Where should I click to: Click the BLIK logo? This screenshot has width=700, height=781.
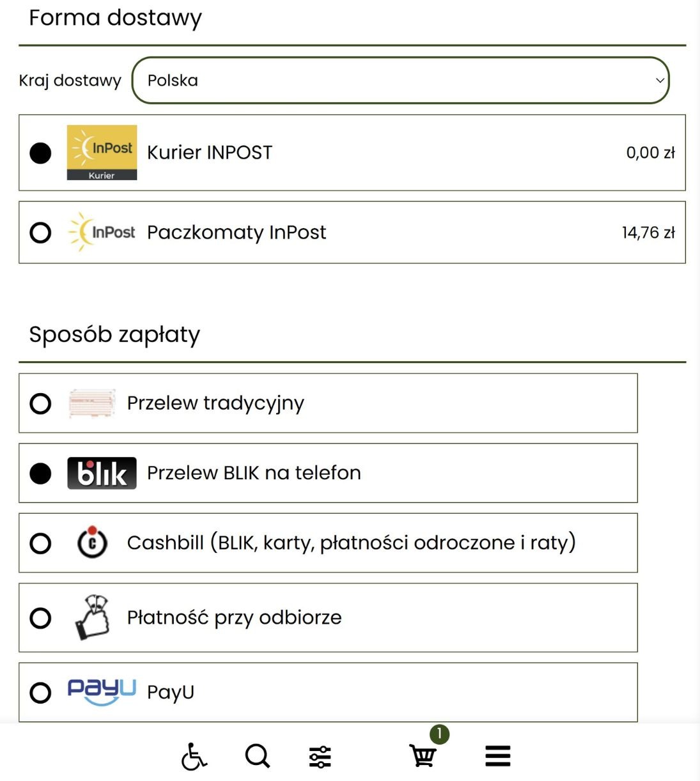point(102,473)
